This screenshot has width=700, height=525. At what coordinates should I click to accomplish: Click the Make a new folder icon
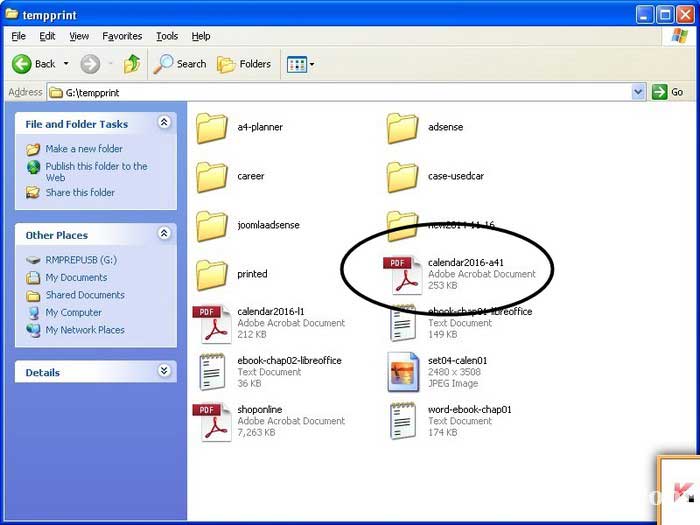33,149
